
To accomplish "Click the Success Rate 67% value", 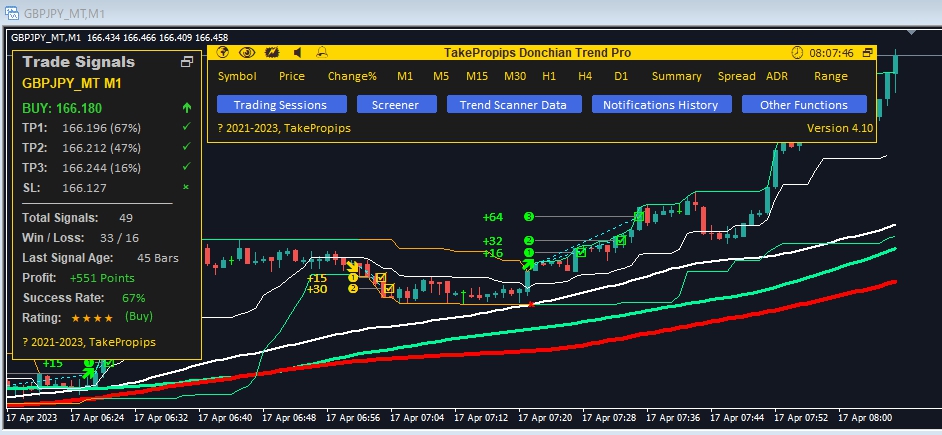I will click(x=133, y=298).
